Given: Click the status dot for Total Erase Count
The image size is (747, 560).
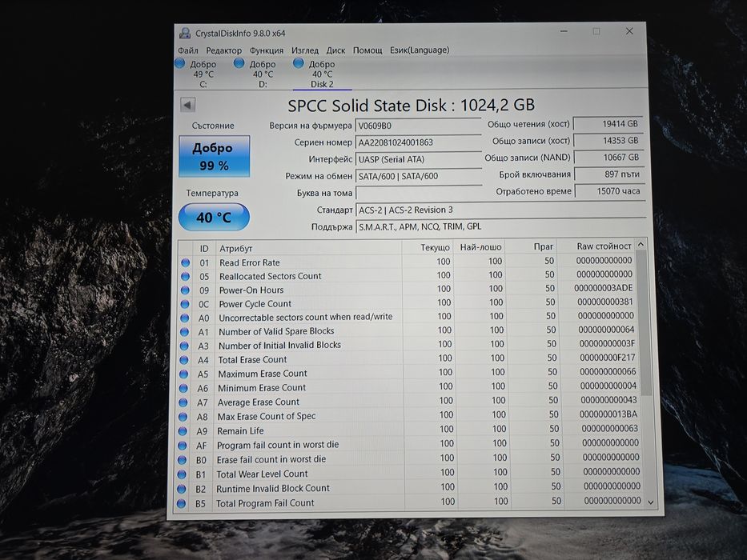Looking at the screenshot, I should 183,361.
